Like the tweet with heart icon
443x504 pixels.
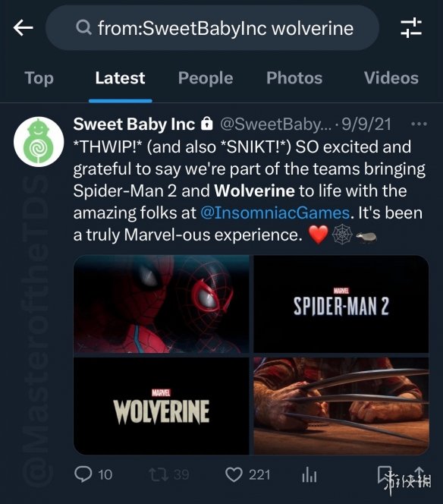234,474
